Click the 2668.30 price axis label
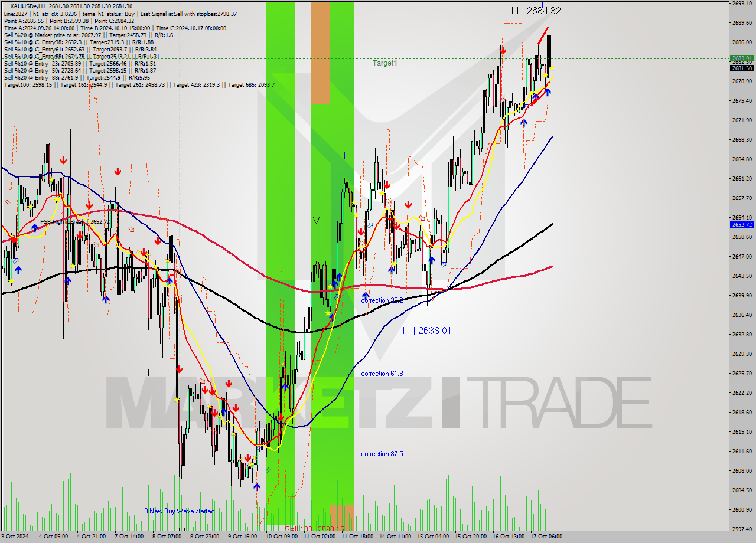 742,140
